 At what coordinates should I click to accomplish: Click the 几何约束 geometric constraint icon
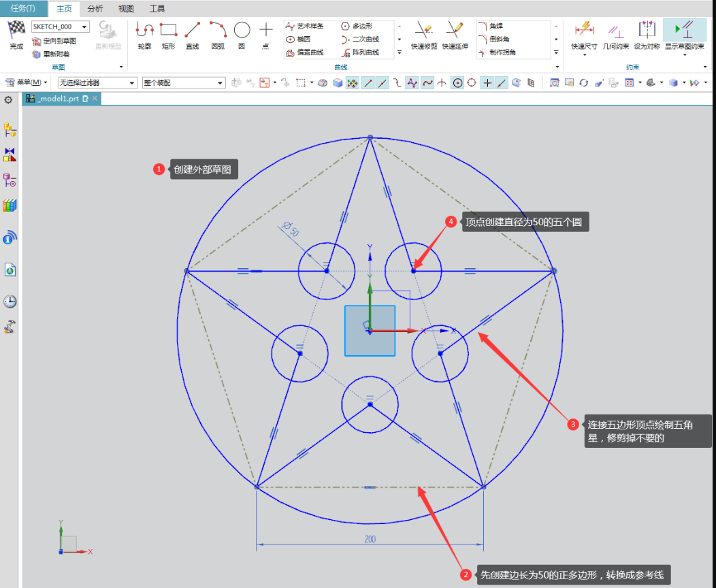[615, 35]
